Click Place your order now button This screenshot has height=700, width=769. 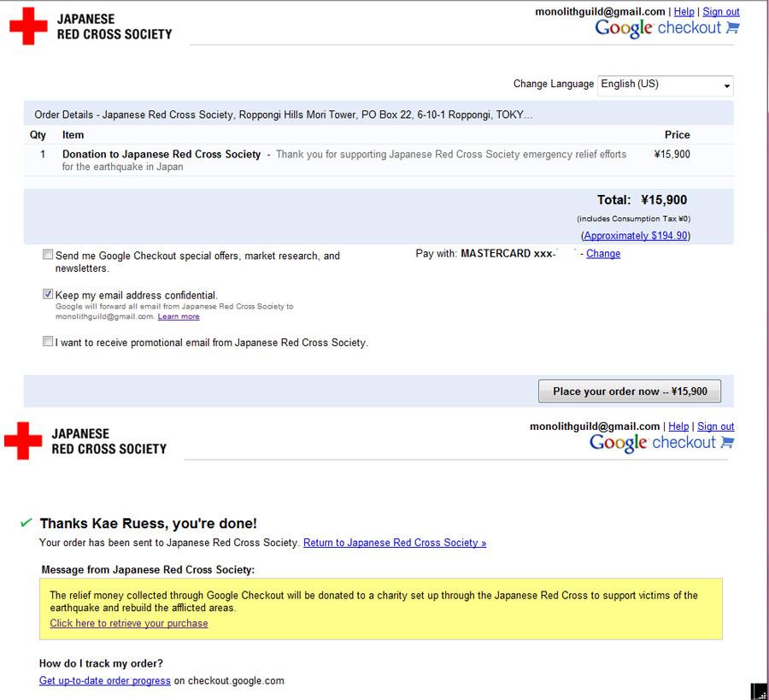point(630,391)
